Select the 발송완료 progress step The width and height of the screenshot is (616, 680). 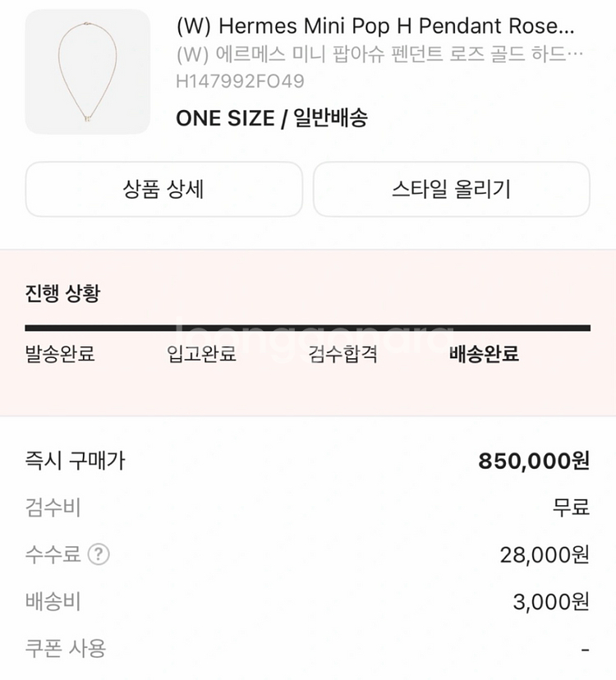tap(60, 355)
